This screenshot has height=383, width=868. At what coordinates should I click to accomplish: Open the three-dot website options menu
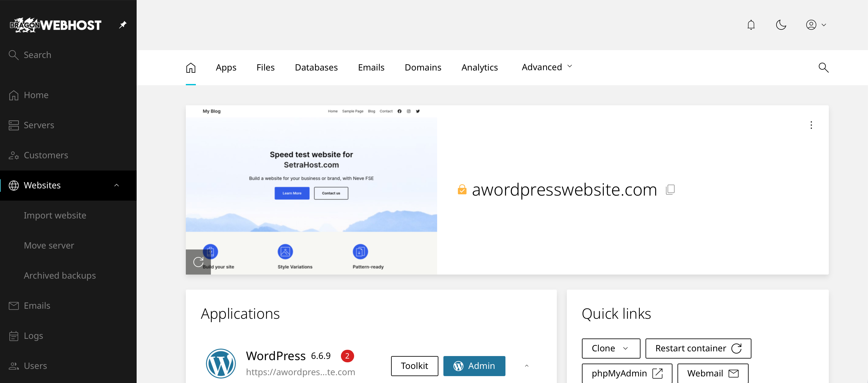tap(811, 125)
